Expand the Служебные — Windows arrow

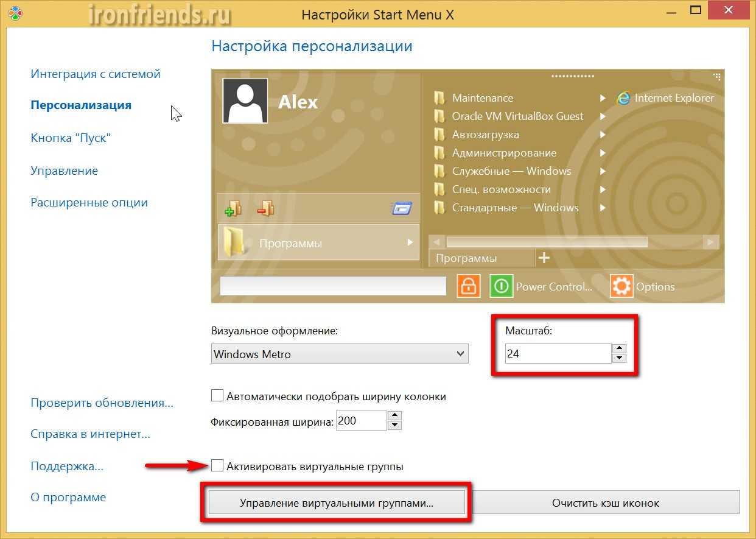point(603,171)
